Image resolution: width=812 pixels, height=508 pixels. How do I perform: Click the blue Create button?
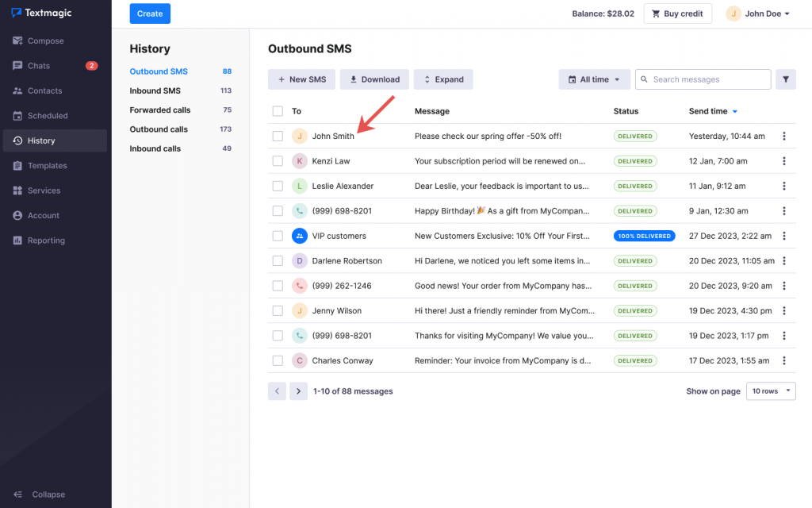point(150,13)
